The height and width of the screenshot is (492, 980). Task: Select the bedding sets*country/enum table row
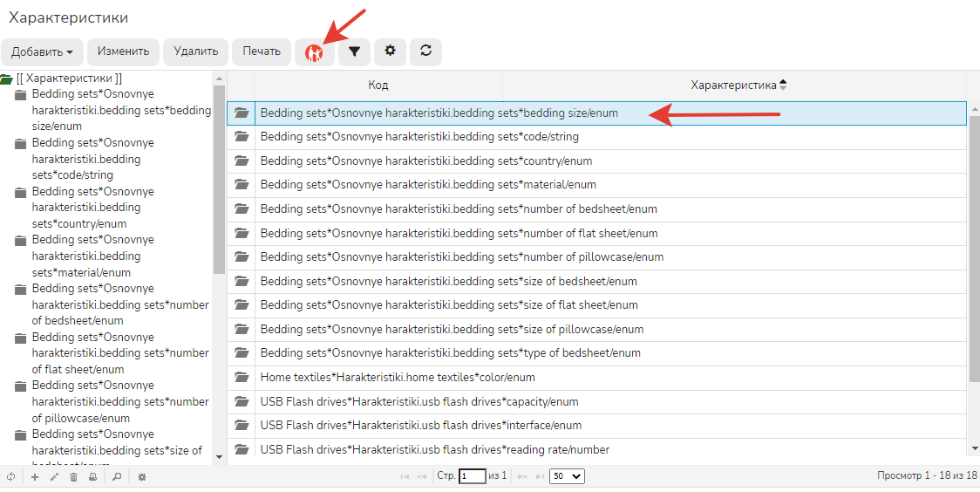pyautogui.click(x=425, y=161)
